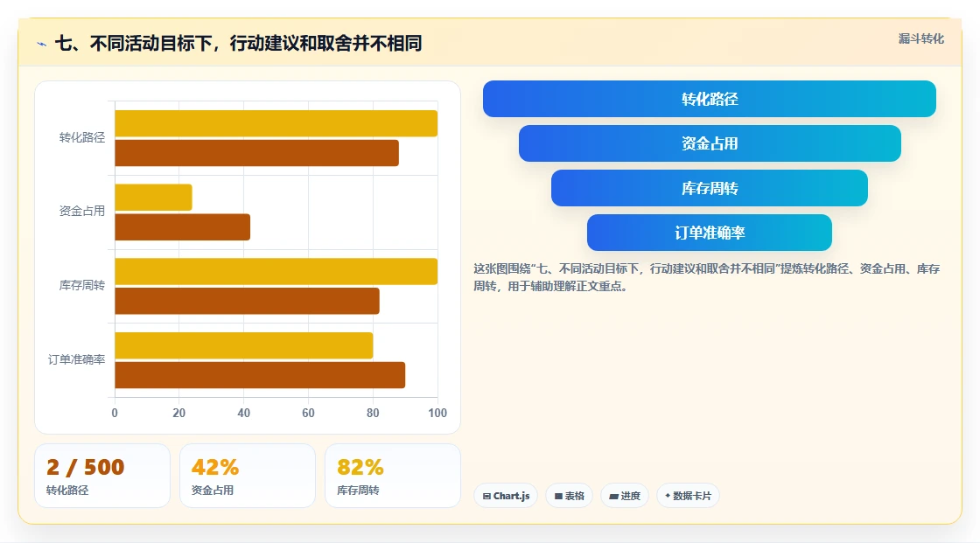Click the brown bar for 资金占用
This screenshot has width=980, height=543.
(183, 226)
